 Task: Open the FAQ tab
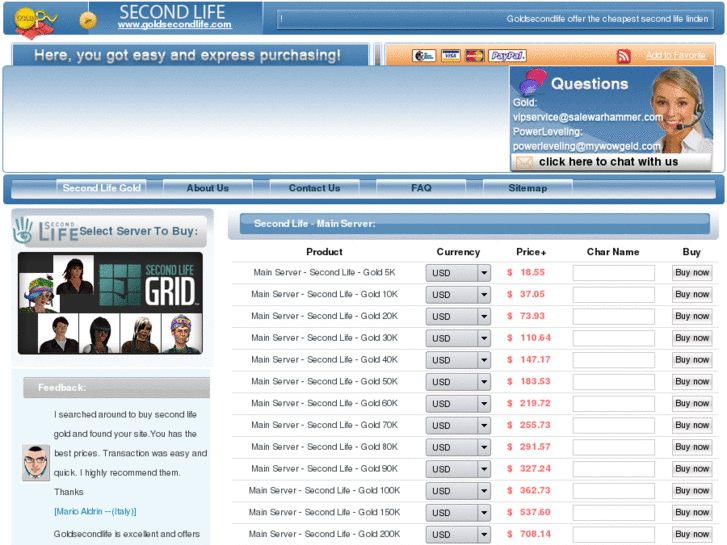(x=421, y=188)
